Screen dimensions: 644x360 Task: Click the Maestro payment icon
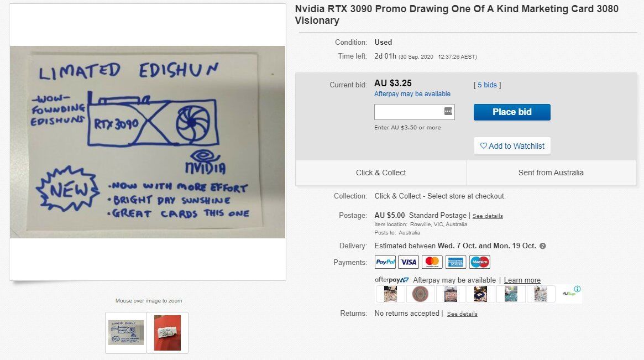[480, 262]
